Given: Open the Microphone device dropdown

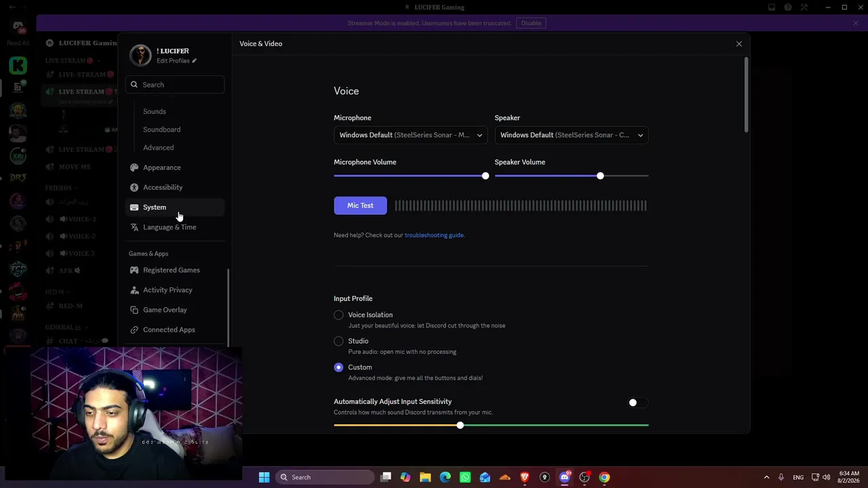Looking at the screenshot, I should [410, 135].
